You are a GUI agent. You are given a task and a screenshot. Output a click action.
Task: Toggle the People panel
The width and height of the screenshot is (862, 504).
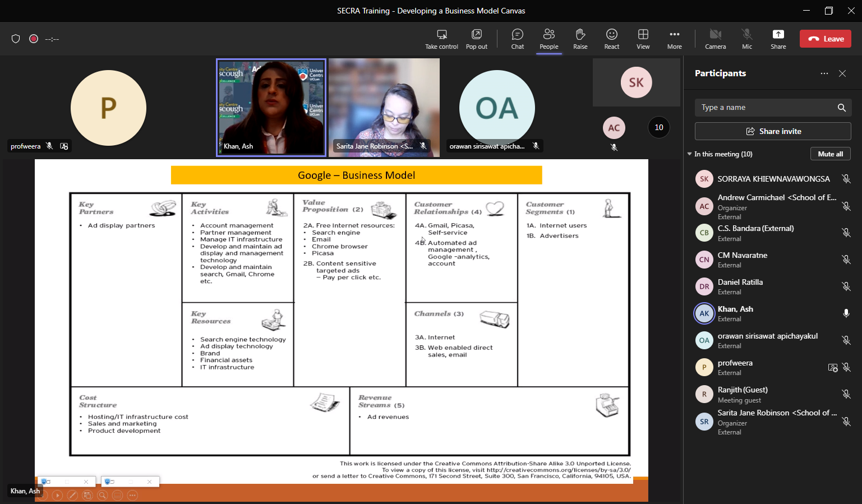(x=549, y=39)
